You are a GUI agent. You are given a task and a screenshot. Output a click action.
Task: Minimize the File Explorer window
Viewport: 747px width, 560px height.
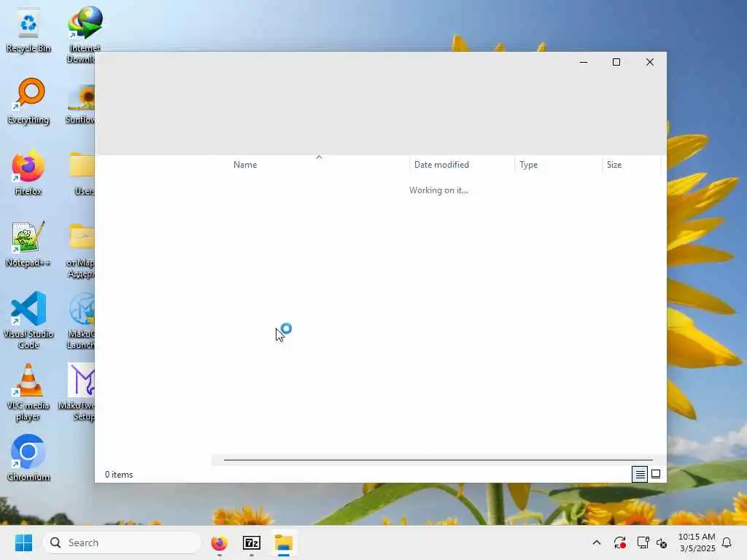point(584,63)
